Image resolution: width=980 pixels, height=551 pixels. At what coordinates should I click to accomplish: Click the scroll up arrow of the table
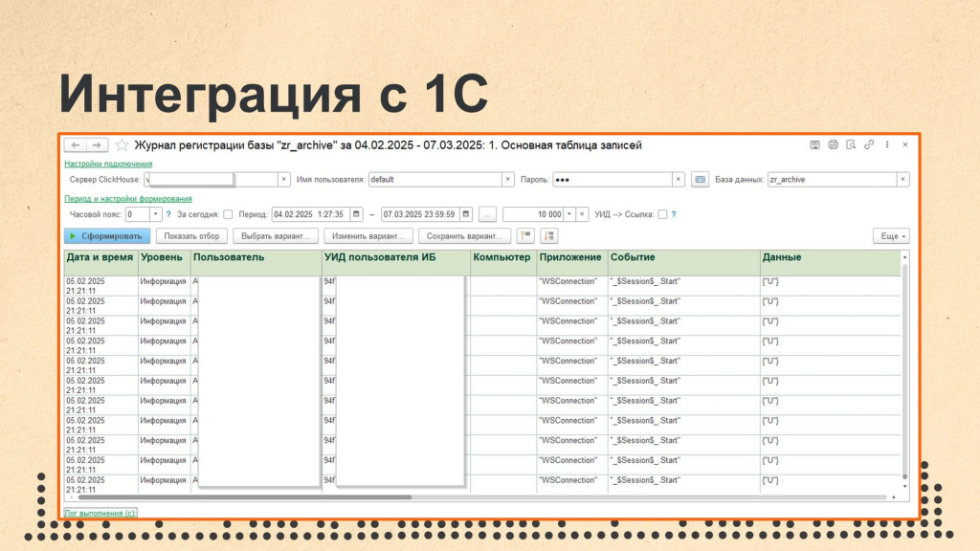pyautogui.click(x=904, y=256)
